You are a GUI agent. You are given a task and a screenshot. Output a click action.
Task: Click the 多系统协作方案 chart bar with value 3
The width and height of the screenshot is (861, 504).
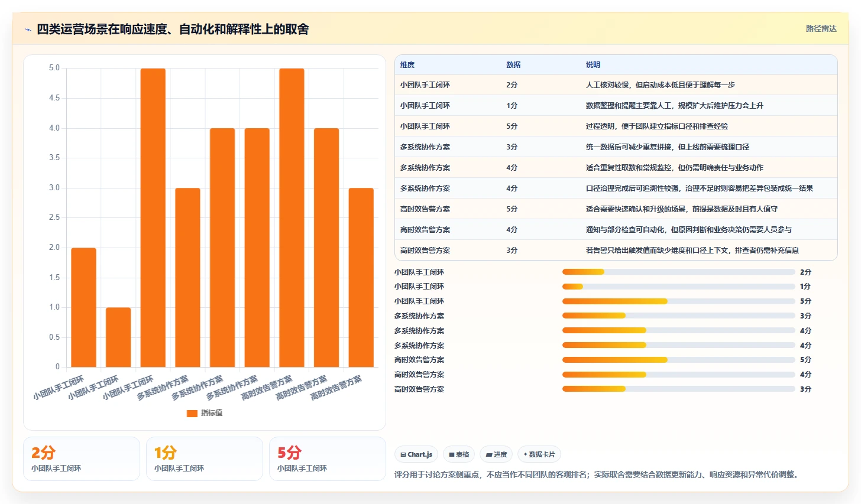(x=187, y=277)
